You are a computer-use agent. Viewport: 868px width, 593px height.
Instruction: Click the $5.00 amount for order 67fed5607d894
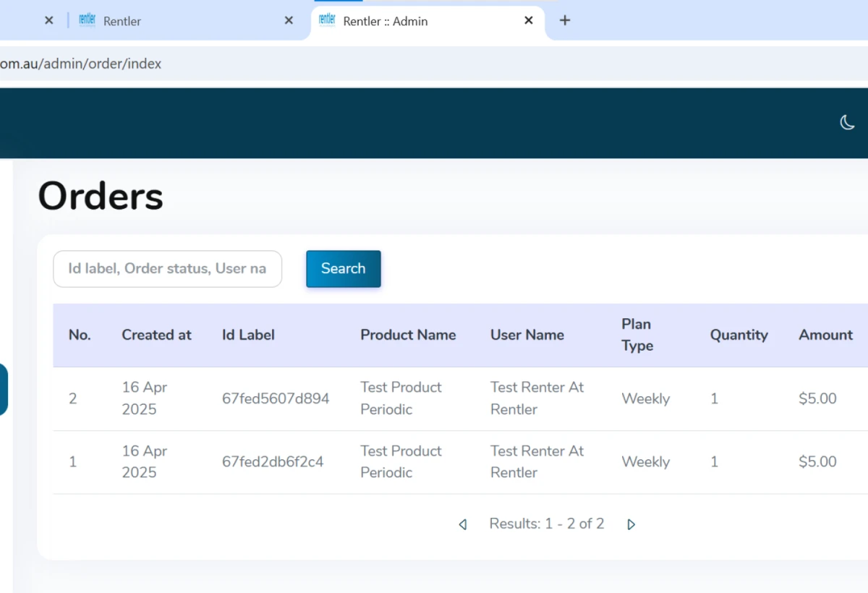click(817, 398)
